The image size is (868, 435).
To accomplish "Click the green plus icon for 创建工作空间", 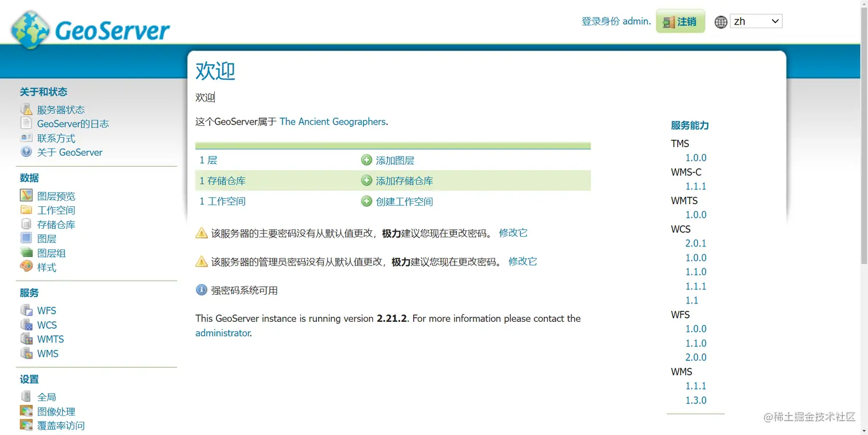I will pyautogui.click(x=366, y=201).
